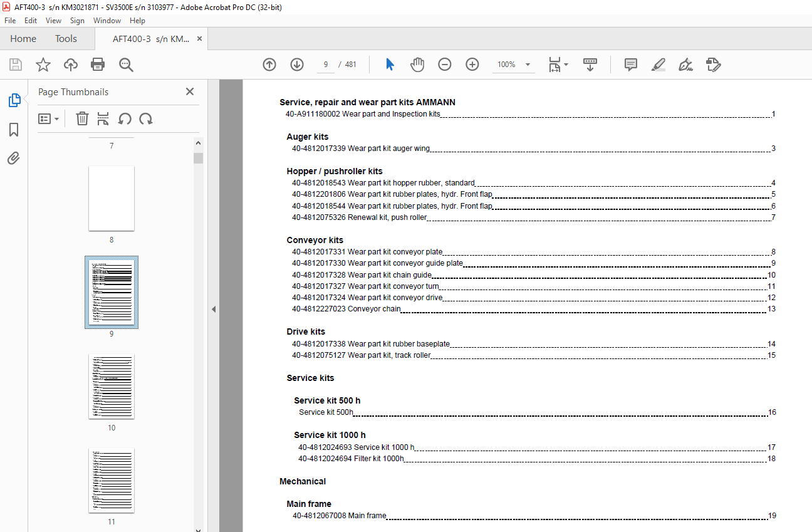
Task: Open the Sign menu
Action: [77, 21]
